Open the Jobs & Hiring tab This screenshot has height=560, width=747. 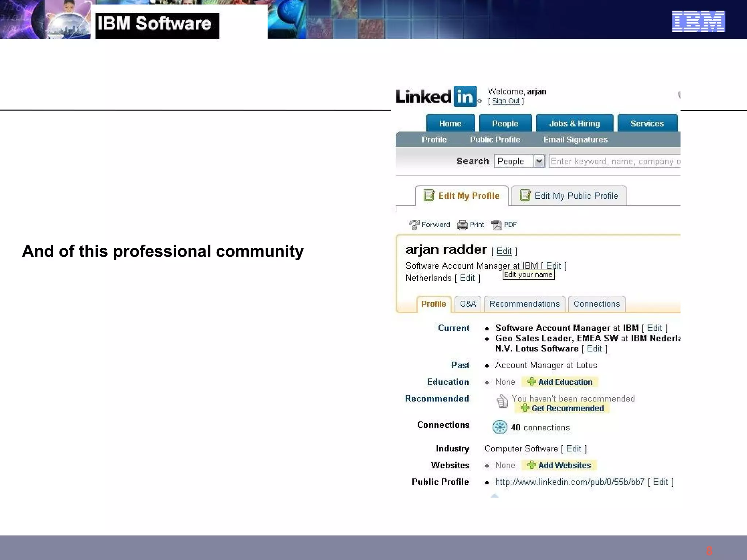(574, 123)
